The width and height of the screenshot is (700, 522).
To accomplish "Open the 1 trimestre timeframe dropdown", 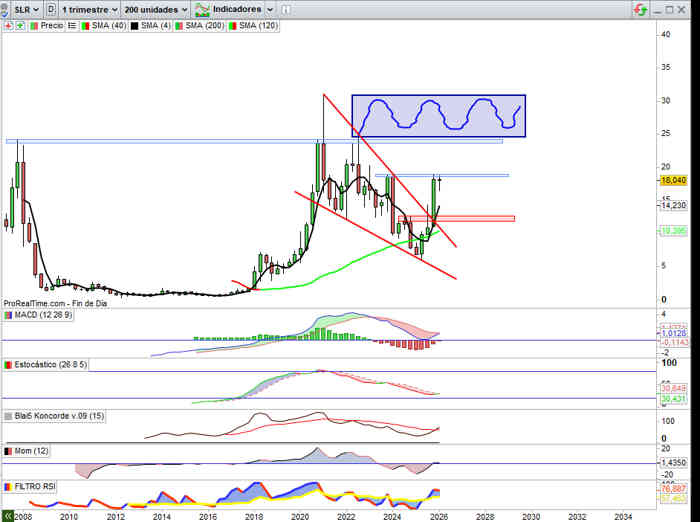I will (x=89, y=9).
